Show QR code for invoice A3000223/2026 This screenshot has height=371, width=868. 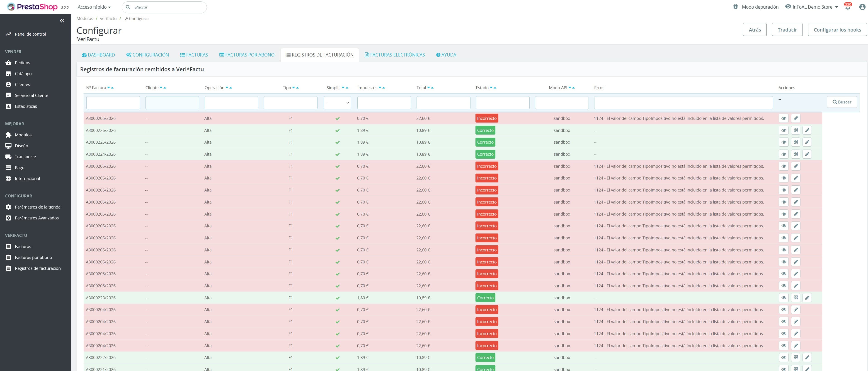coord(795,297)
